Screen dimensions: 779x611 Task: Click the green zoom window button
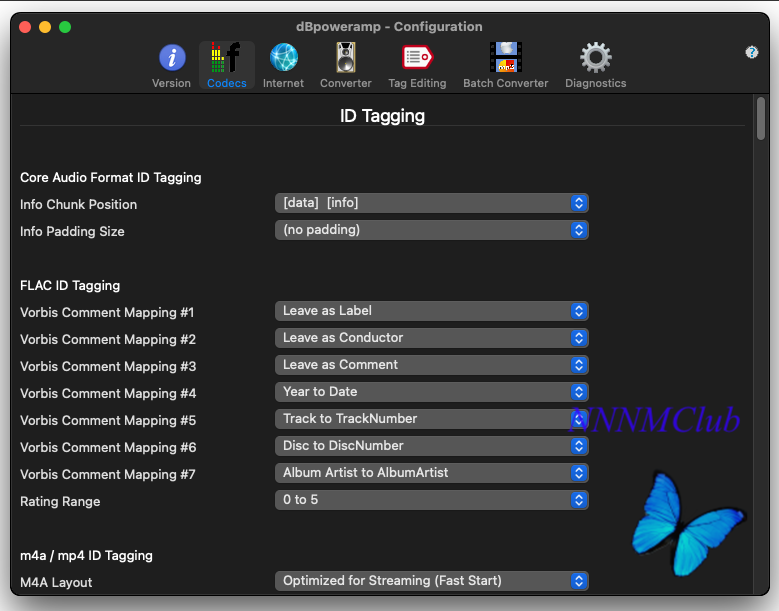[x=65, y=27]
